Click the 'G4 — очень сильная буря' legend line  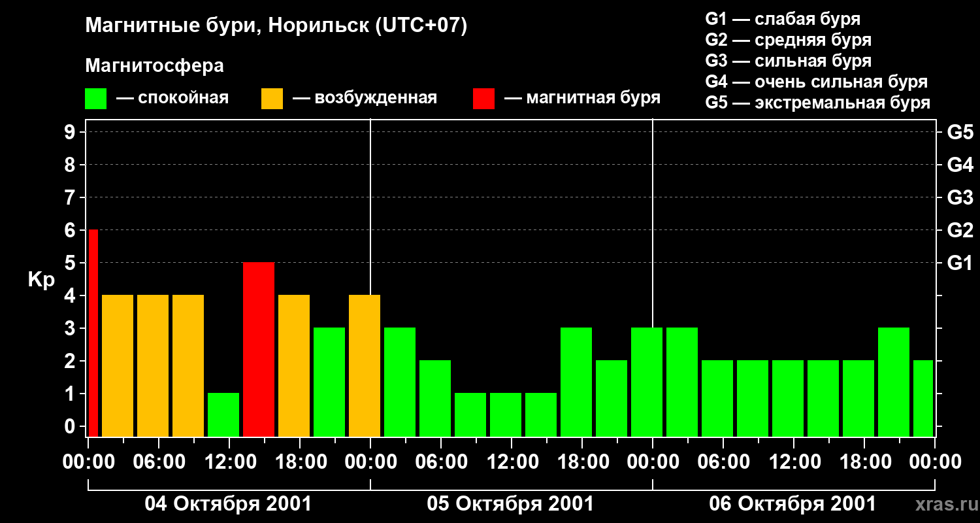point(817,82)
